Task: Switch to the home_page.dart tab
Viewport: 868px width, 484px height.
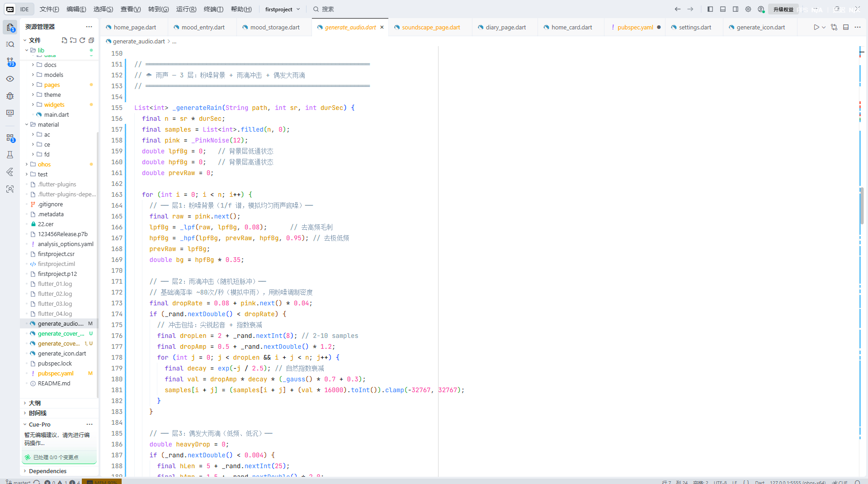Action: click(x=134, y=27)
